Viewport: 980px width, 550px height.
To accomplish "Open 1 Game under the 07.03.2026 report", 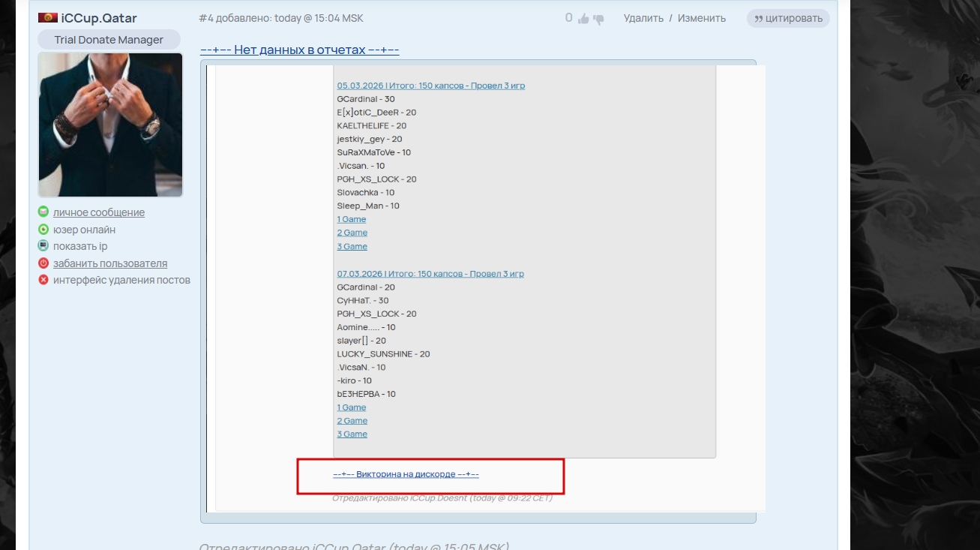I will pyautogui.click(x=352, y=407).
